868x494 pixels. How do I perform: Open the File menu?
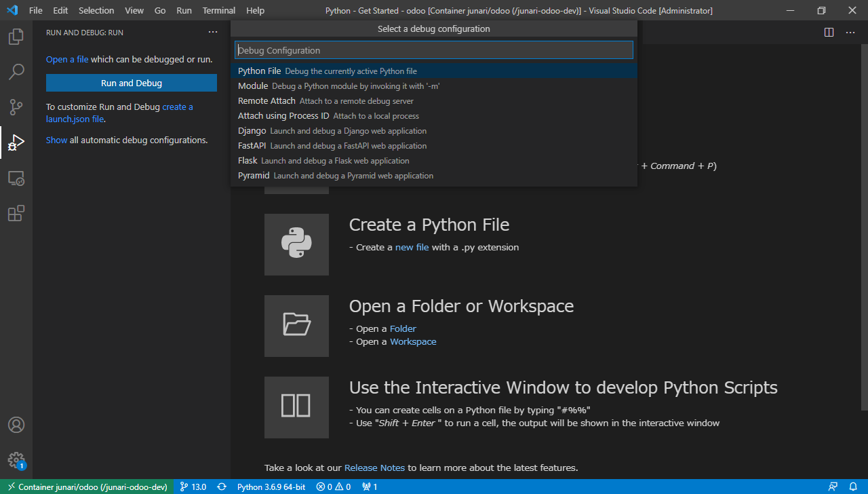click(36, 10)
